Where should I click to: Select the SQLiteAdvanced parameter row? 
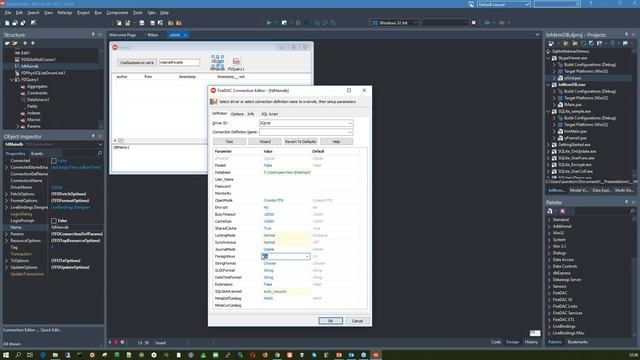coord(287,291)
